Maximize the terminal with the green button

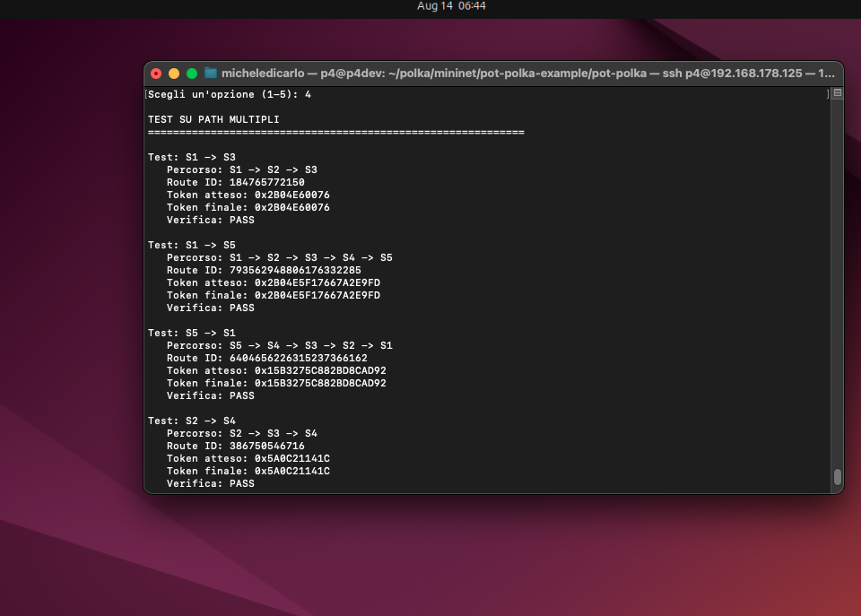coord(192,74)
